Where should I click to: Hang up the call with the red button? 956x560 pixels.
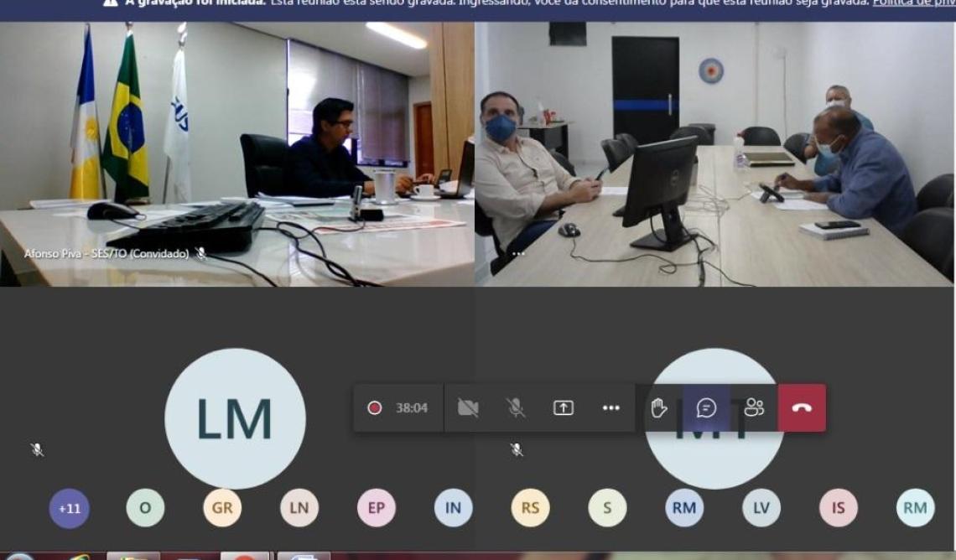pyautogui.click(x=802, y=407)
